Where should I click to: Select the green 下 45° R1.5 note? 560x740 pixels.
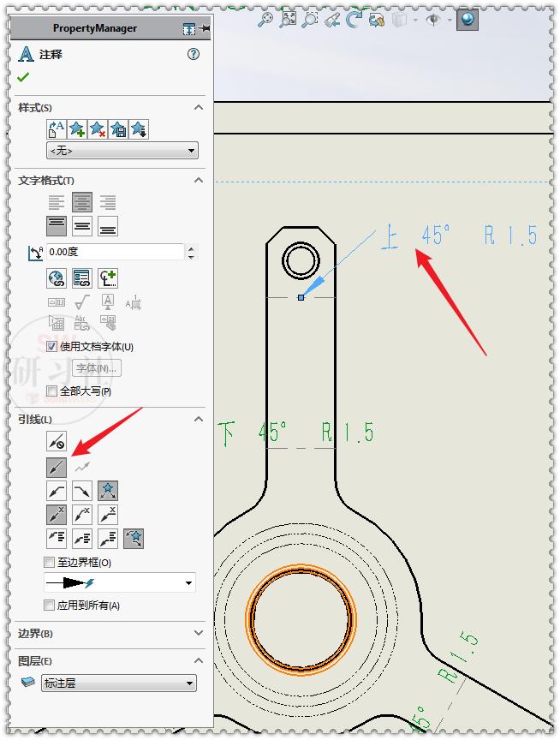295,433
